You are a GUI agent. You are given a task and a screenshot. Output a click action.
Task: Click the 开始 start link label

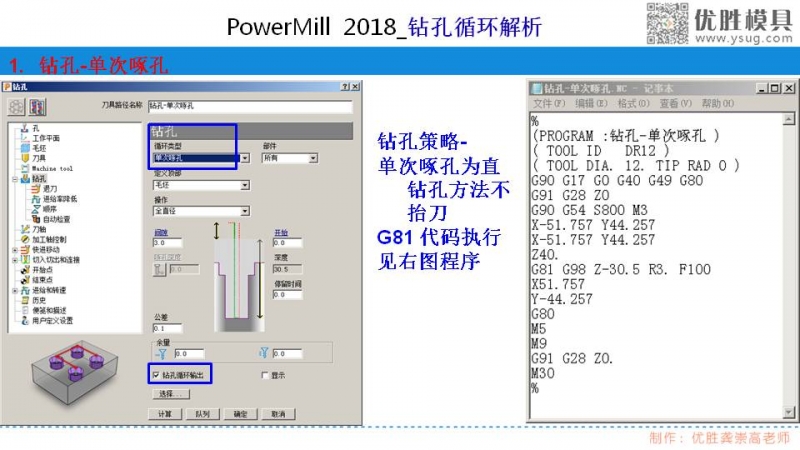point(281,233)
